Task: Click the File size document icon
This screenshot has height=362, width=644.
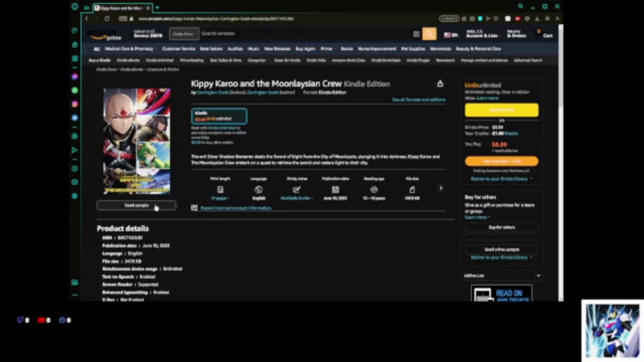Action: pos(412,190)
